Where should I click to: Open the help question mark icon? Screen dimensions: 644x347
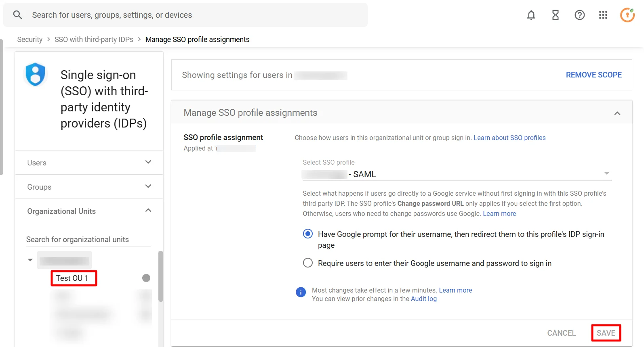tap(580, 15)
